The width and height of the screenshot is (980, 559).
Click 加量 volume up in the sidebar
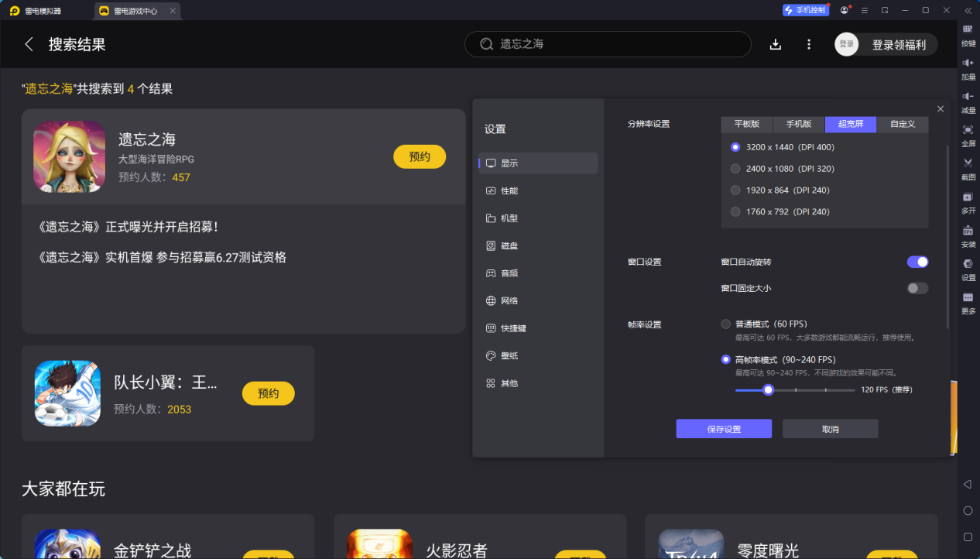pos(968,68)
